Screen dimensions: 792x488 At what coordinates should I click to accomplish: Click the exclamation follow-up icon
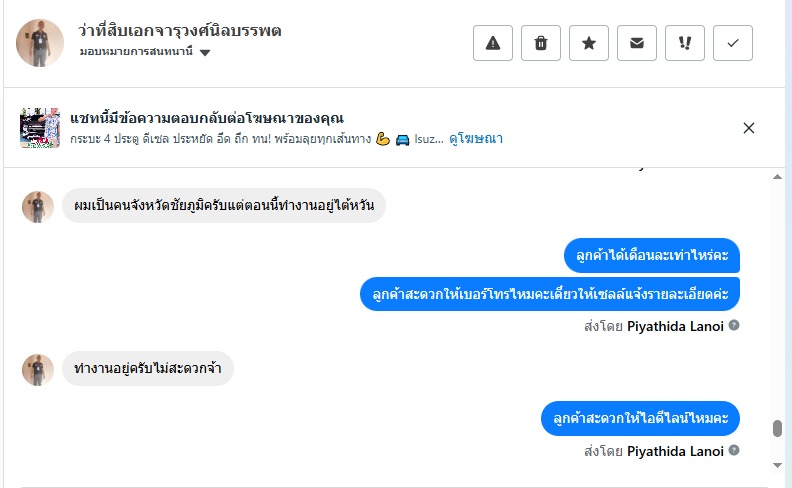tap(685, 43)
